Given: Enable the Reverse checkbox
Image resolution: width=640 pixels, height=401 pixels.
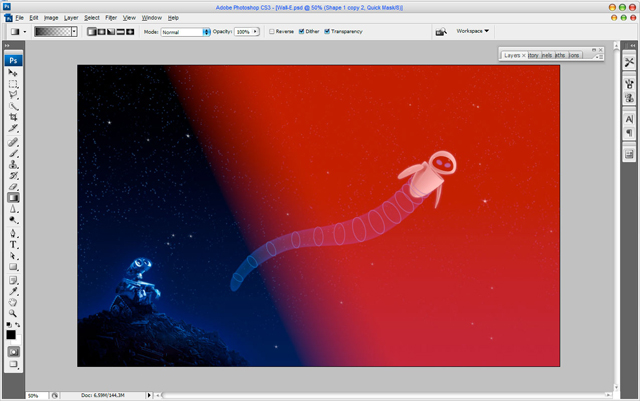Looking at the screenshot, I should pyautogui.click(x=272, y=31).
